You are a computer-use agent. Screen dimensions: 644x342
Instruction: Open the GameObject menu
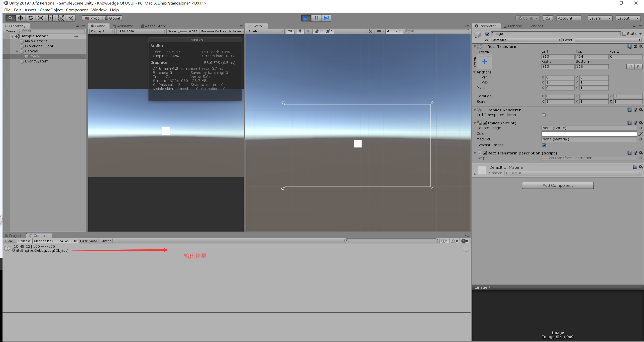[51, 10]
